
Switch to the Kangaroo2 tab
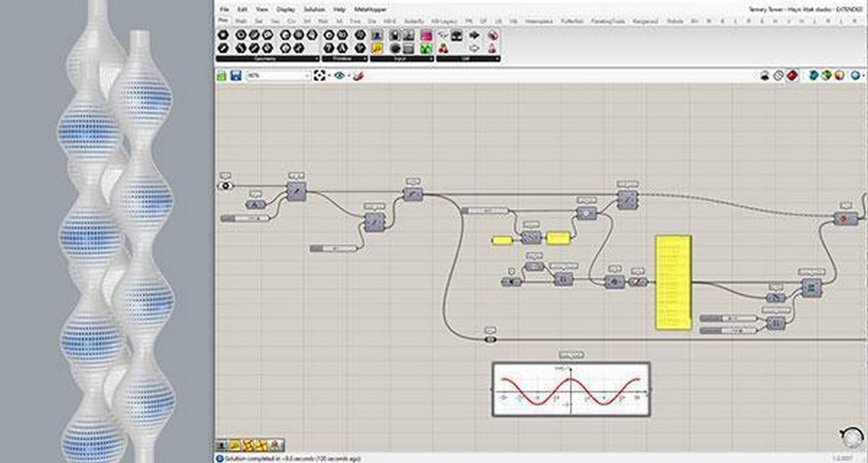coord(646,21)
